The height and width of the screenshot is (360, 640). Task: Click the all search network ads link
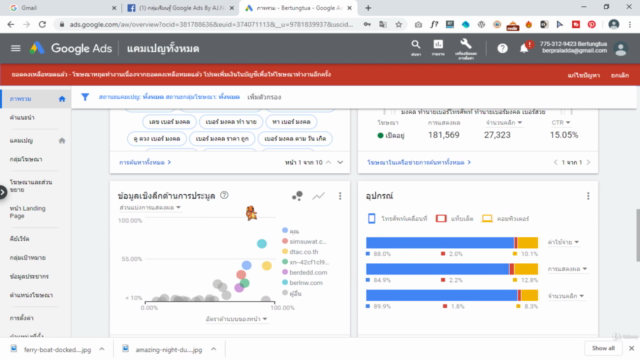coord(419,162)
